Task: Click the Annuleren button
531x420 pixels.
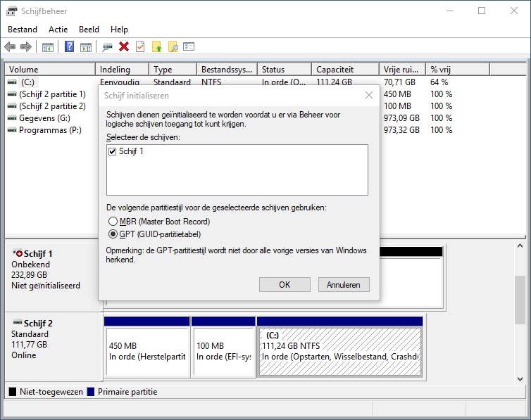Action: click(344, 285)
